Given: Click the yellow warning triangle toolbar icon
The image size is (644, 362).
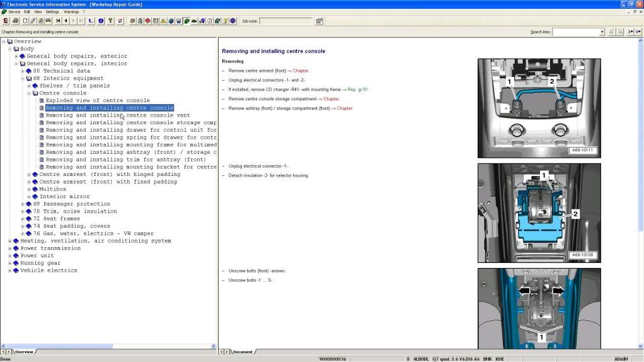Looking at the screenshot, I should [x=163, y=21].
